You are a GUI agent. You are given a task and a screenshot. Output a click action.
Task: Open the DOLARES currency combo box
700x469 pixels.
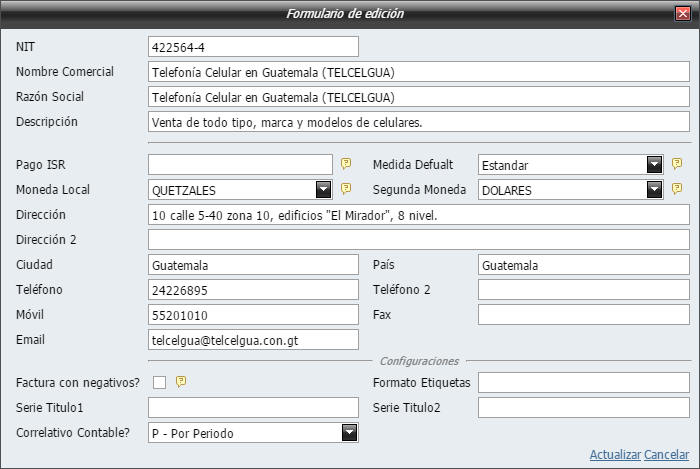coord(571,190)
